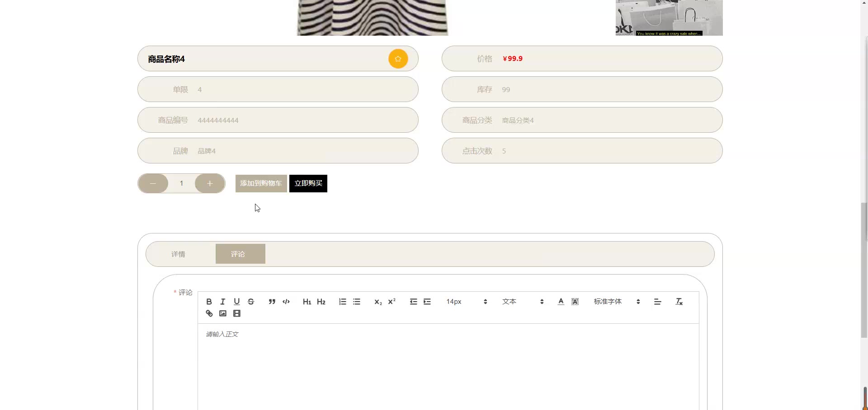Start a numbered list

point(342,302)
